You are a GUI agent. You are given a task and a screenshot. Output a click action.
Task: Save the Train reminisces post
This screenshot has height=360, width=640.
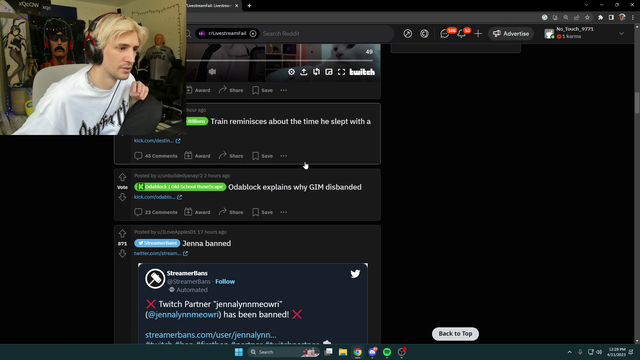coord(262,156)
